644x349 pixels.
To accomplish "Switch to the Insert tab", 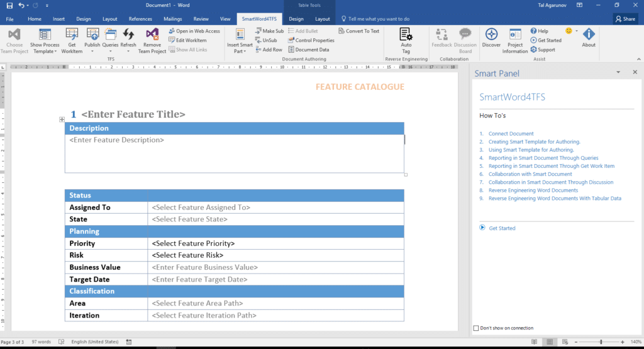I will point(58,19).
